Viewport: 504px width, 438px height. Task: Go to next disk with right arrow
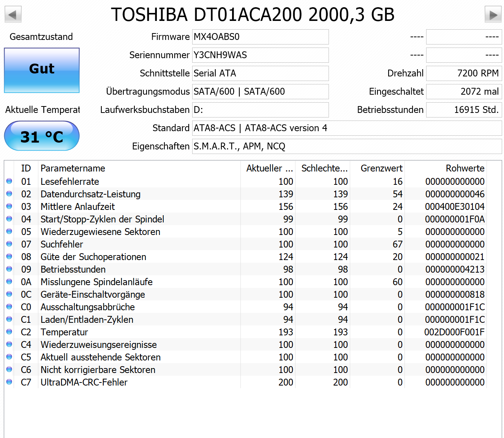493,14
